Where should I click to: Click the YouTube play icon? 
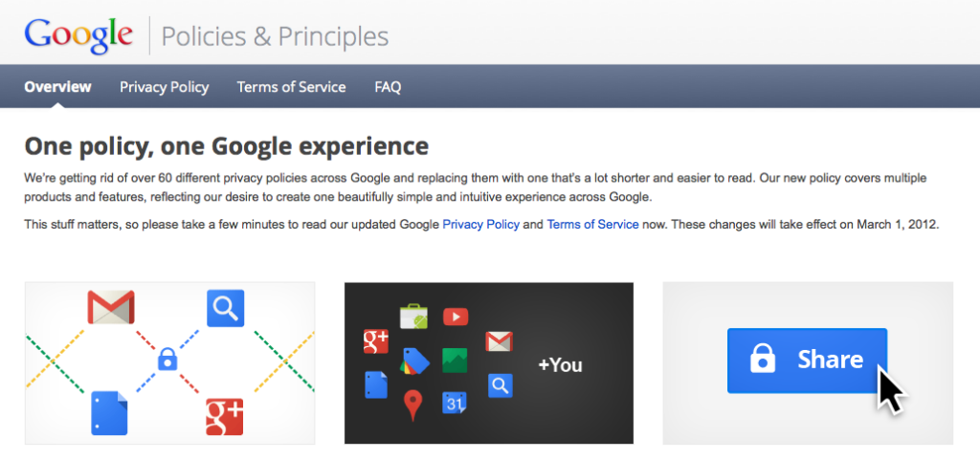click(x=456, y=318)
